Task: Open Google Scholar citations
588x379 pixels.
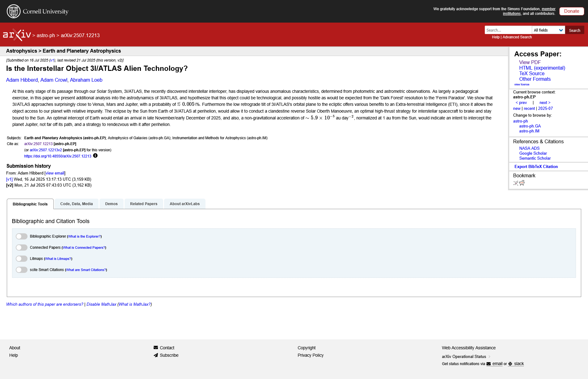Action: [x=533, y=153]
